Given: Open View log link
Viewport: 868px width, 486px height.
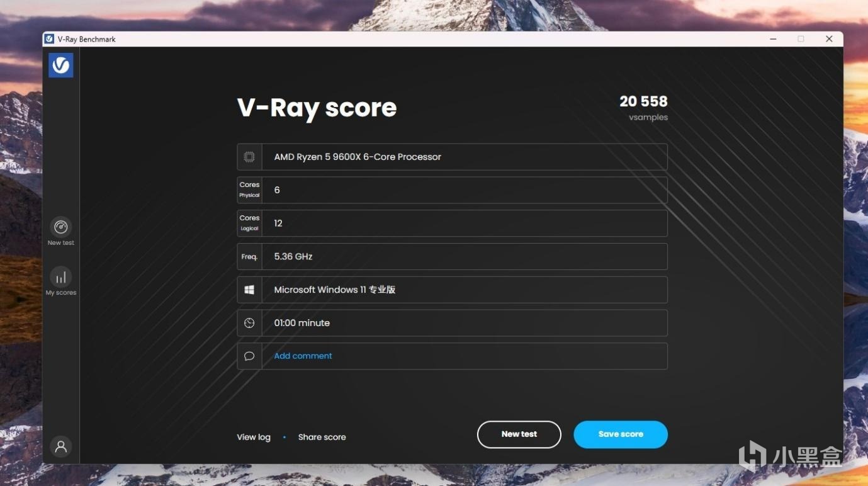Looking at the screenshot, I should [254, 437].
